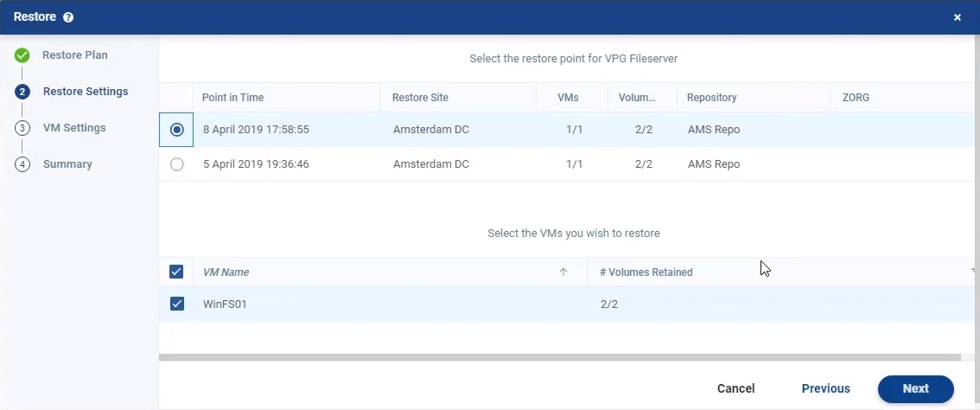The height and width of the screenshot is (410, 980).
Task: Toggle the select-all VMs header checkbox
Action: click(x=176, y=272)
